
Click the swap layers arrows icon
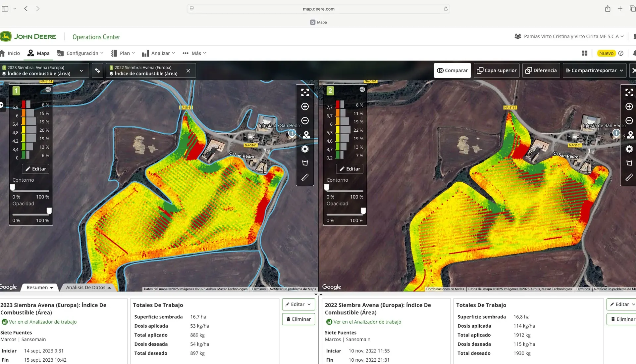(97, 70)
